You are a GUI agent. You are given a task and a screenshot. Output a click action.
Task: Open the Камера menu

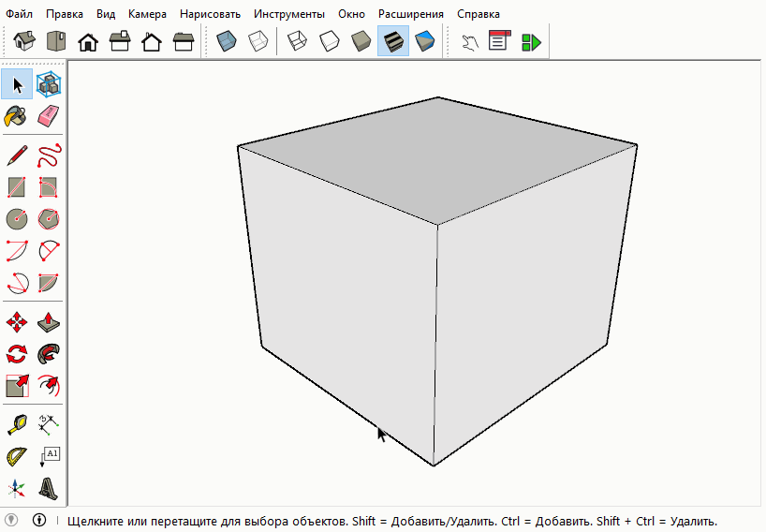pyautogui.click(x=147, y=14)
